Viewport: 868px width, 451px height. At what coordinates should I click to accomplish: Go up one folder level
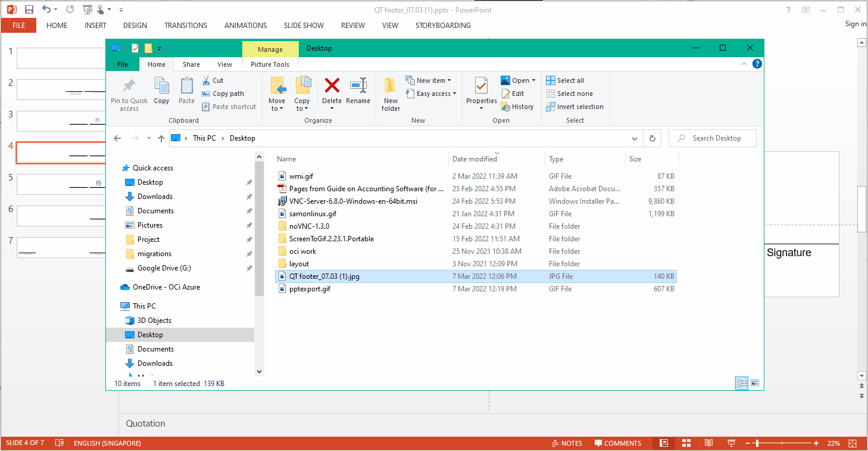point(161,138)
